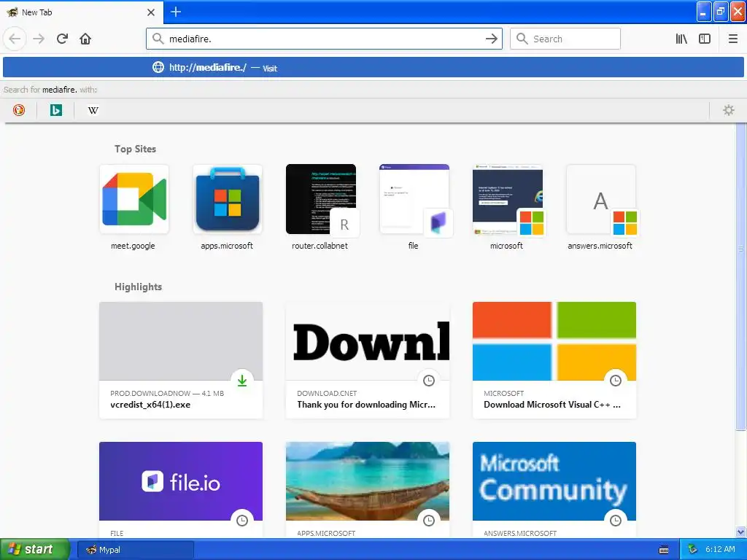Click the green download icon on vcredist card
Viewport: 747px width, 560px height.
point(242,381)
